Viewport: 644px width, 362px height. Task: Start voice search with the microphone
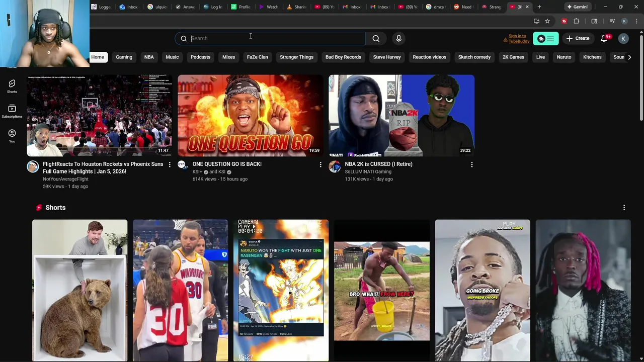pos(398,38)
